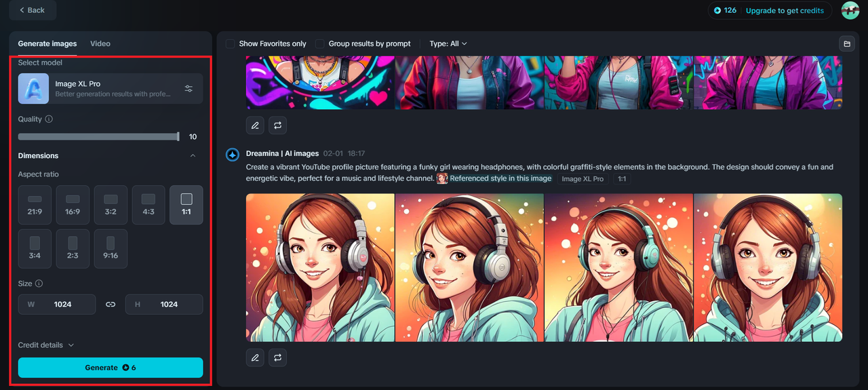Open third headphone girl with teal headphones
The width and height of the screenshot is (868, 390).
[x=618, y=267]
